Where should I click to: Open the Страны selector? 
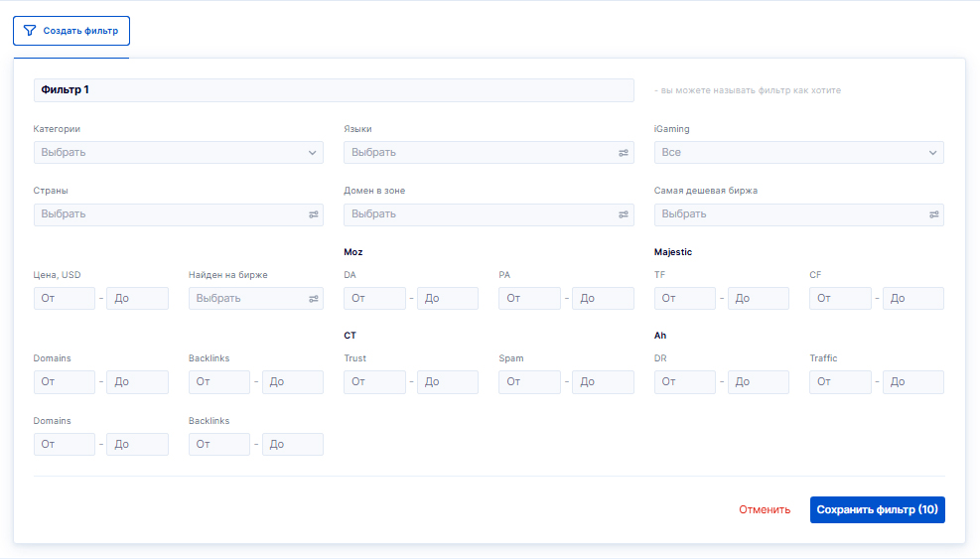click(178, 214)
